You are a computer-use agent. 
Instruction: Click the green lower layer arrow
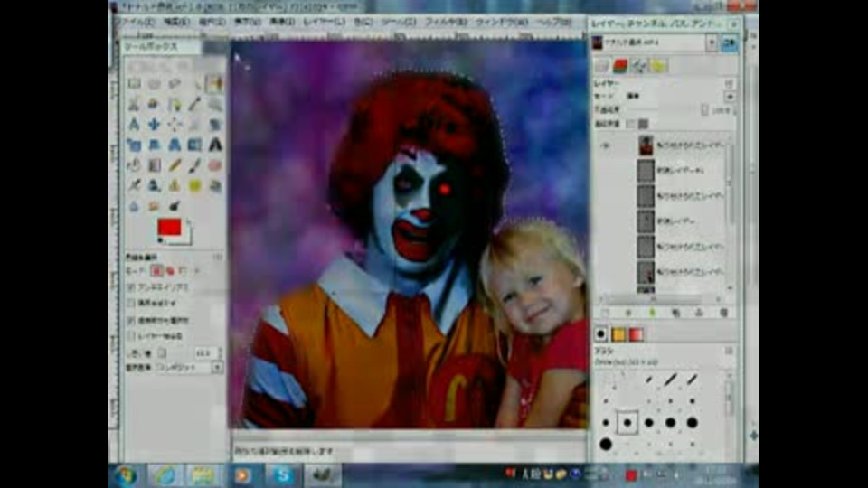(652, 314)
